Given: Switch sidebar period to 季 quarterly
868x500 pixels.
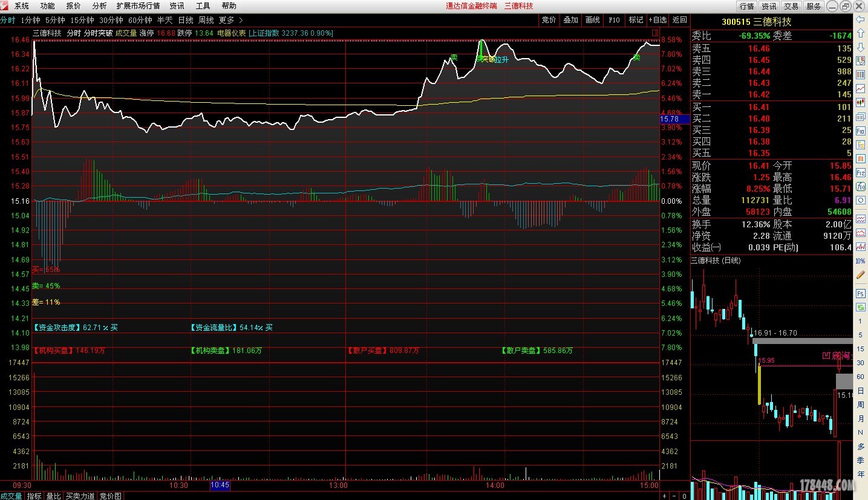Looking at the screenshot, I should (860, 460).
